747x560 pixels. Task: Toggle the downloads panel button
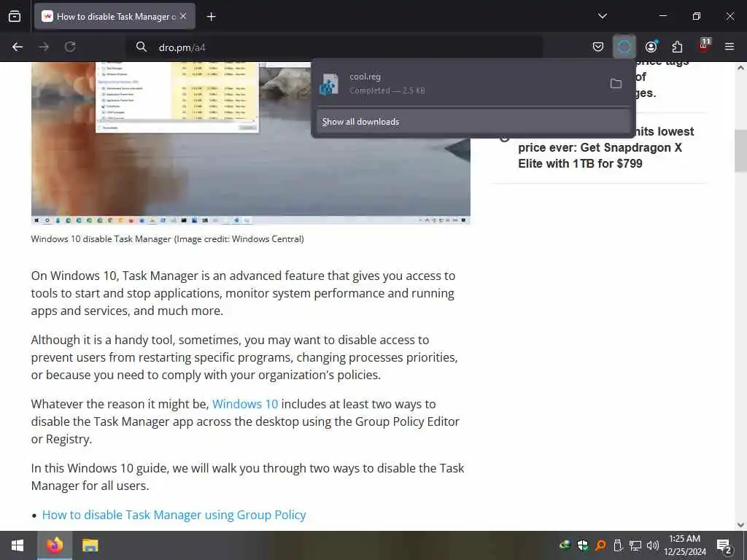pyautogui.click(x=624, y=47)
